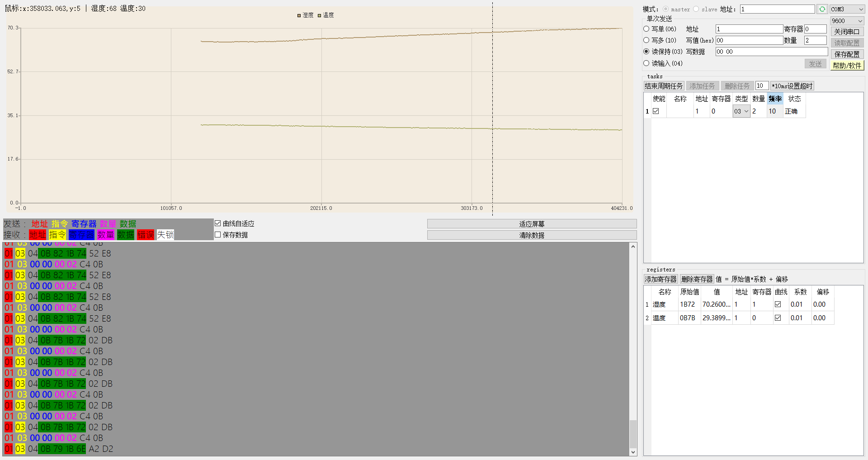Select the 读输入(04) radio button
This screenshot has width=868, height=460.
(646, 63)
